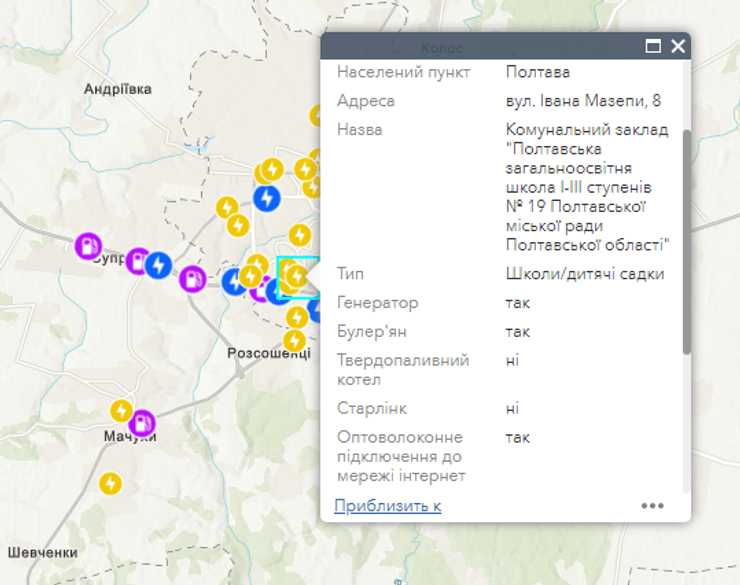This screenshot has width=740, height=585.
Task: Click the Розсошенці map label
Action: point(269,353)
